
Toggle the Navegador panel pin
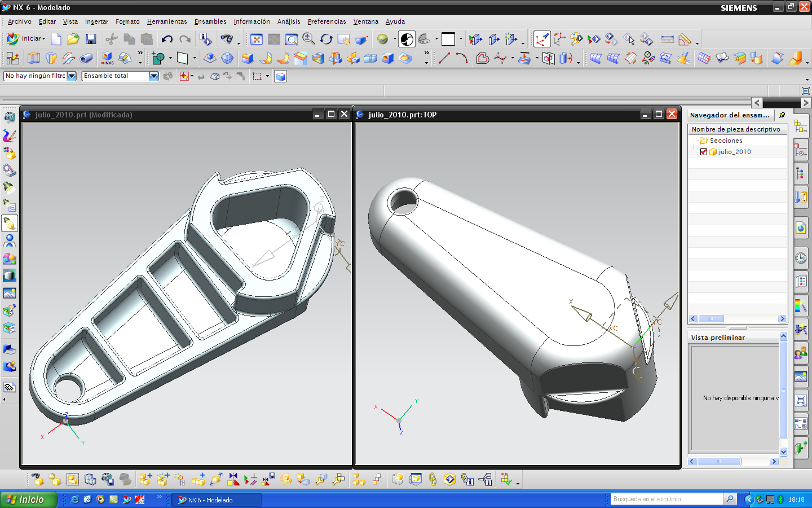(x=782, y=115)
